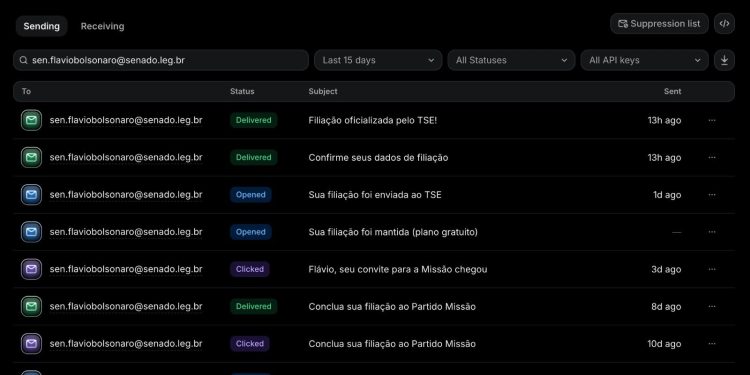750x375 pixels.
Task: Focus the email search input field
Action: 161,60
